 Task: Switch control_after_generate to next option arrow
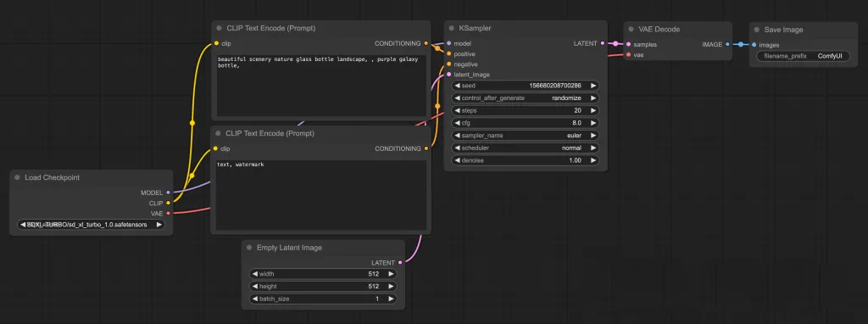point(593,98)
